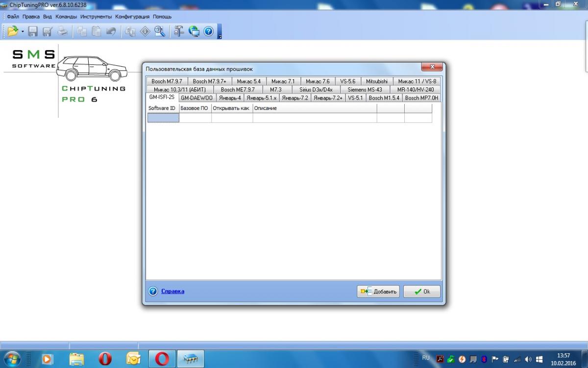Open settings via hammer-and-wrench icon

point(179,31)
